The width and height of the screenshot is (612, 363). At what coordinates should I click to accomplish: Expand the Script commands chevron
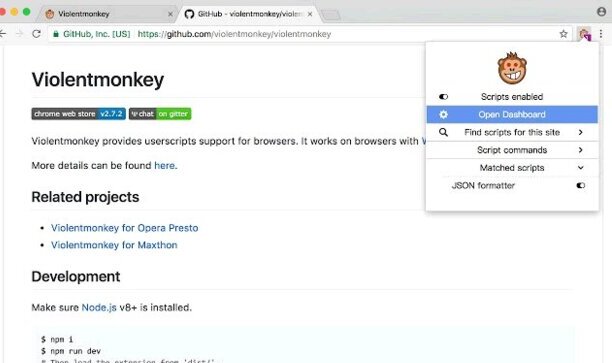[x=581, y=150]
